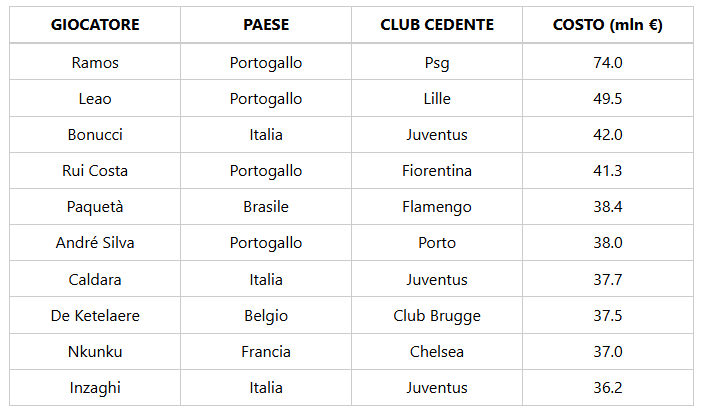Click the Chelsea club cell
The width and height of the screenshot is (707, 415).
[437, 351]
